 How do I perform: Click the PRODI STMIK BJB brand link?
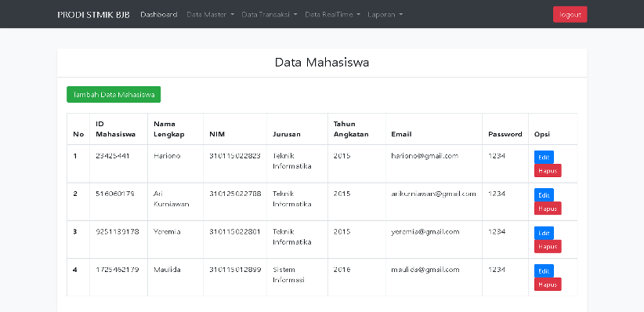(94, 14)
